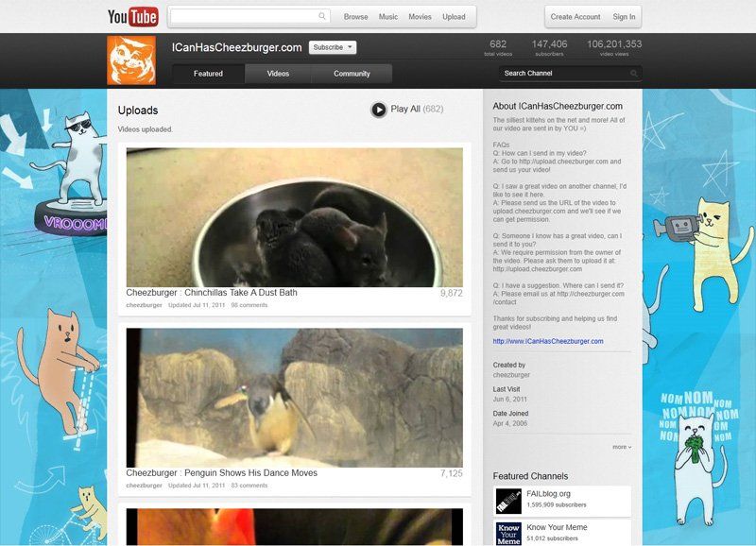Open 'Penguin Shows His Dance Moves' title link
756x546 pixels.
[222, 473]
